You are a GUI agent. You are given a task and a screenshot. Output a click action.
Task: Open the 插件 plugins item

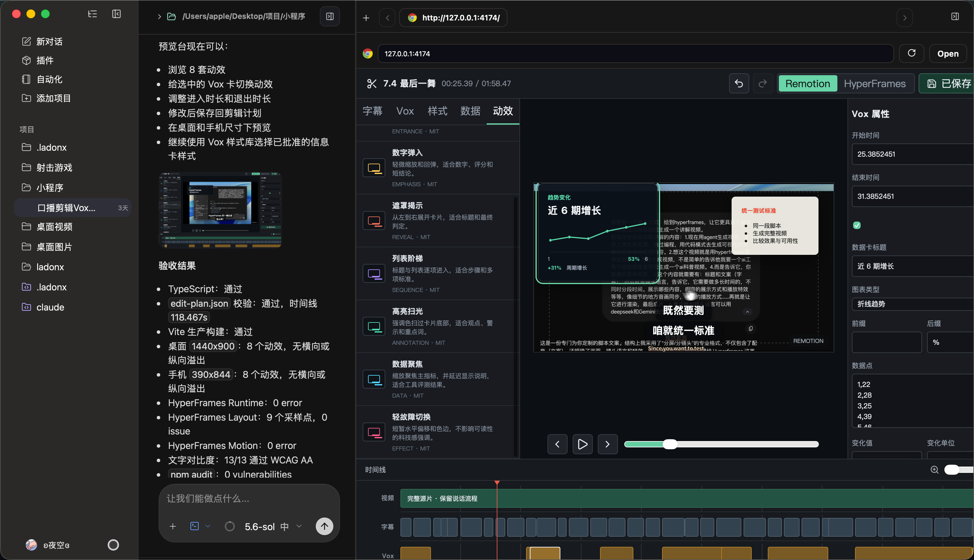[x=38, y=60]
